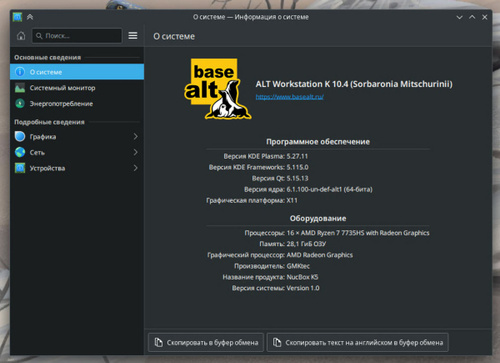
Task: Expand the Сеть chevron arrow
Action: (x=135, y=152)
